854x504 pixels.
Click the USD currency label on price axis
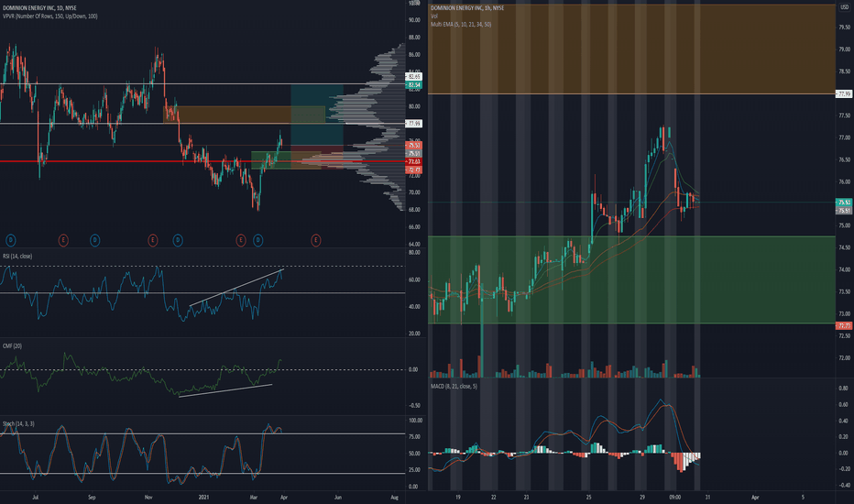[845, 7]
